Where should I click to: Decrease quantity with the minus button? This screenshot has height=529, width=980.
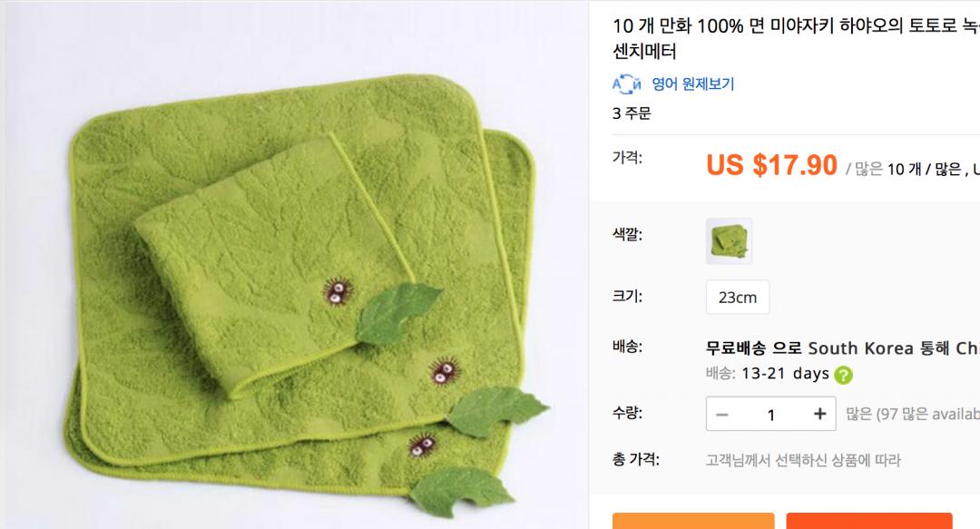[x=722, y=414]
